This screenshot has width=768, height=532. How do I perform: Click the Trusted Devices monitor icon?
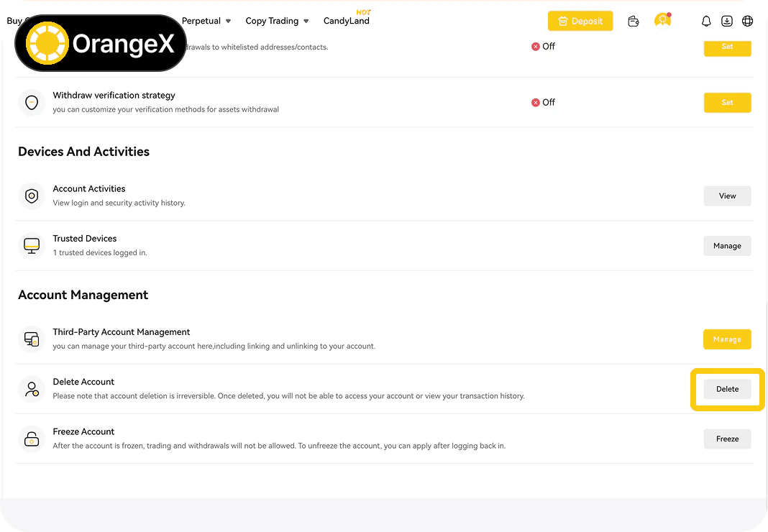click(x=32, y=246)
